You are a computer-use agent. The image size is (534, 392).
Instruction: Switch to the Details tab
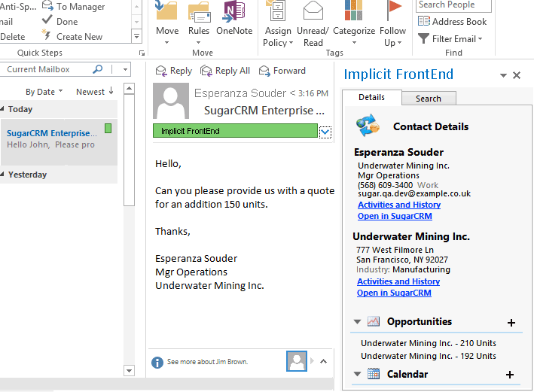coord(371,97)
